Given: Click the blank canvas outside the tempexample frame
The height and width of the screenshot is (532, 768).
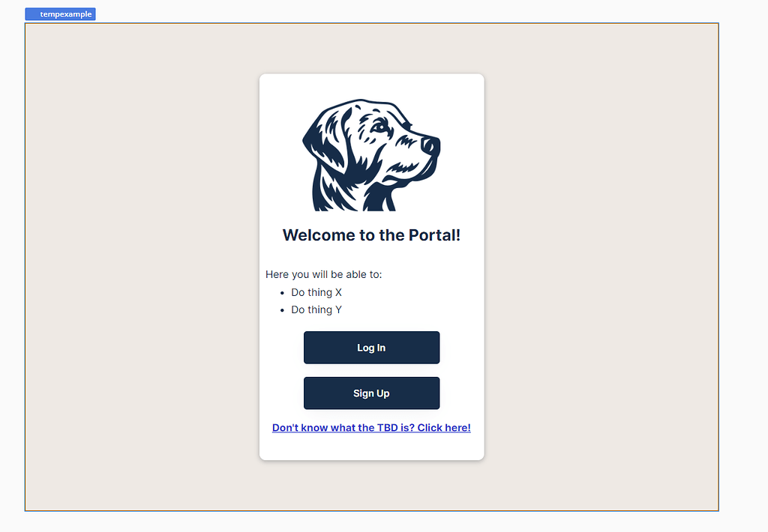Looking at the screenshot, I should point(743,267).
